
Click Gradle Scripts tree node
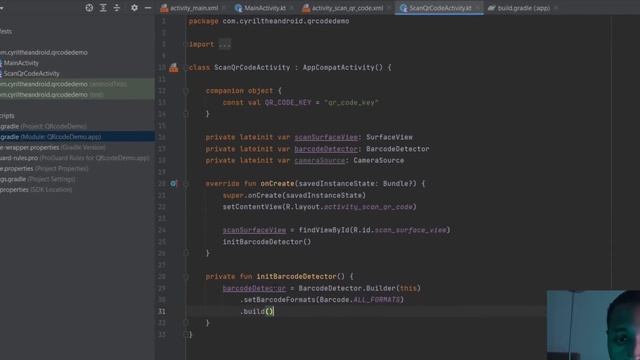(x=7, y=116)
